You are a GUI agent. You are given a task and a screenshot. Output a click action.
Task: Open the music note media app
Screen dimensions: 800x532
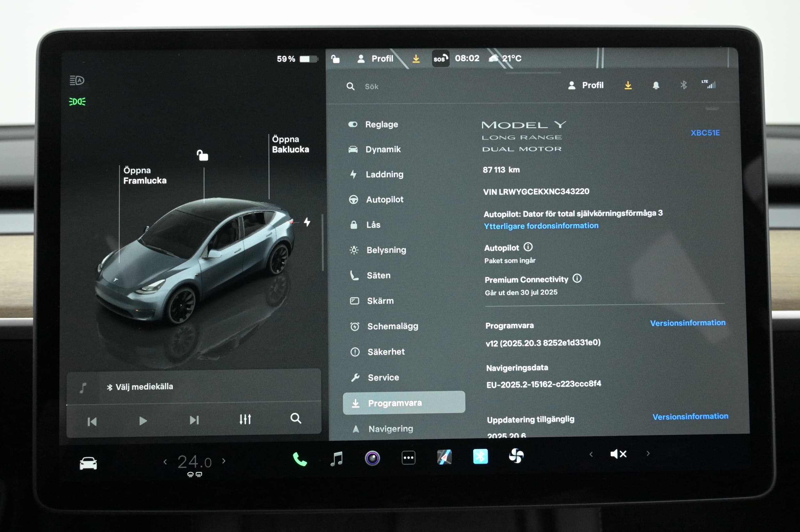(336, 459)
